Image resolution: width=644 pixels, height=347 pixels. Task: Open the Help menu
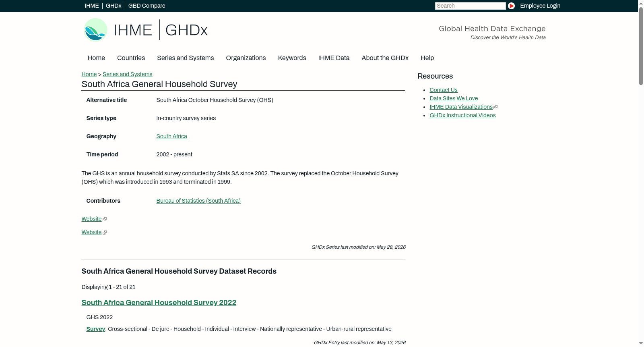coord(427,58)
